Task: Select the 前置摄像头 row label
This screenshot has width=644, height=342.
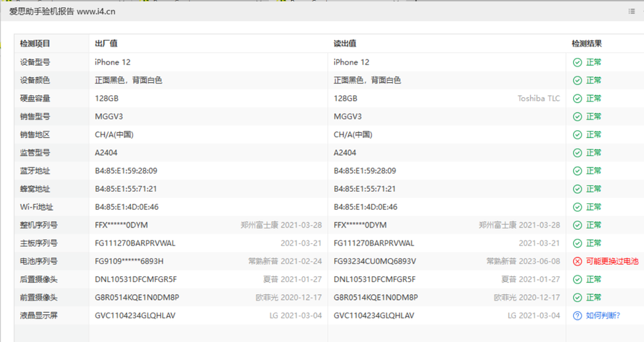Action: [39, 297]
